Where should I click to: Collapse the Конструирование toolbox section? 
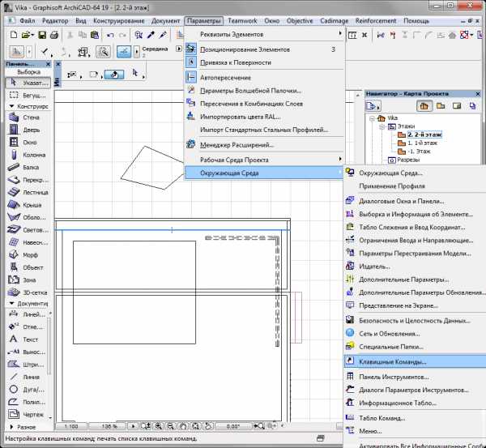[11, 106]
